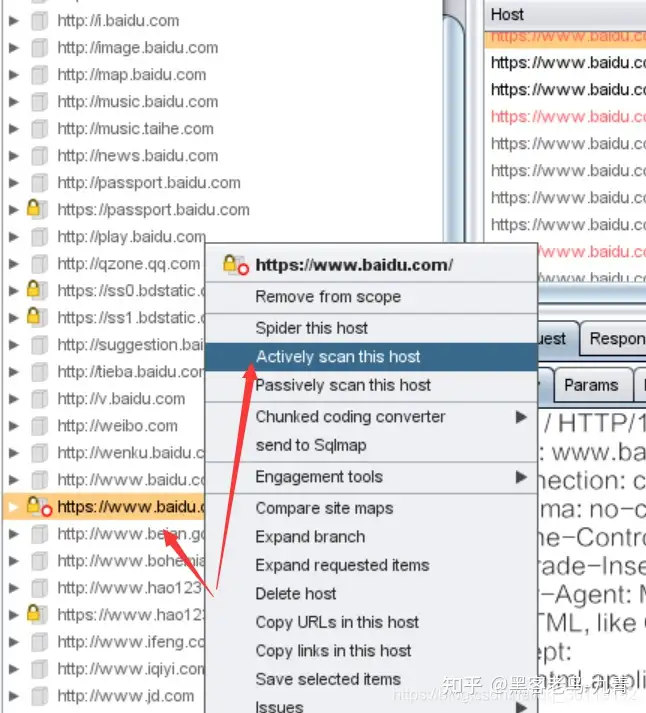Choose send to Sqlmap
This screenshot has width=646, height=713.
pos(371,446)
